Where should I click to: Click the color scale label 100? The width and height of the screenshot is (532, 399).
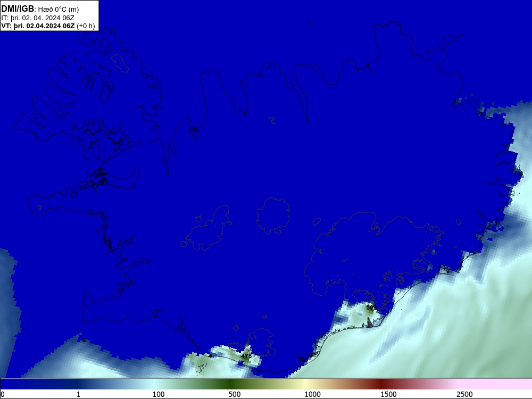159,394
